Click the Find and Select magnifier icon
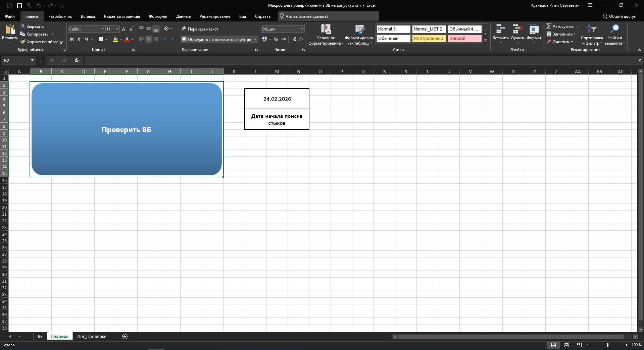The height and width of the screenshot is (350, 644). click(x=614, y=30)
